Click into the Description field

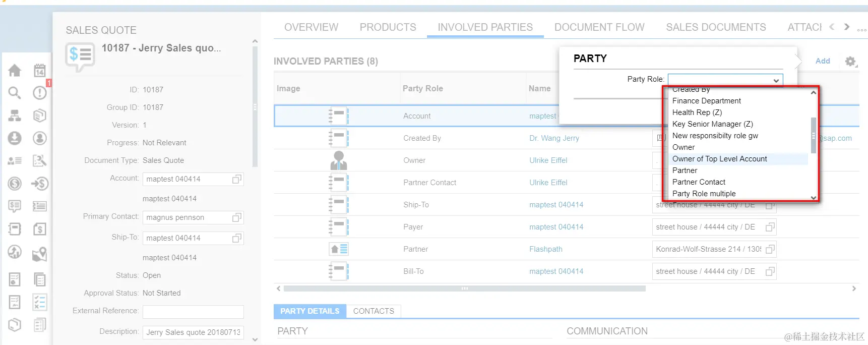[x=193, y=332]
